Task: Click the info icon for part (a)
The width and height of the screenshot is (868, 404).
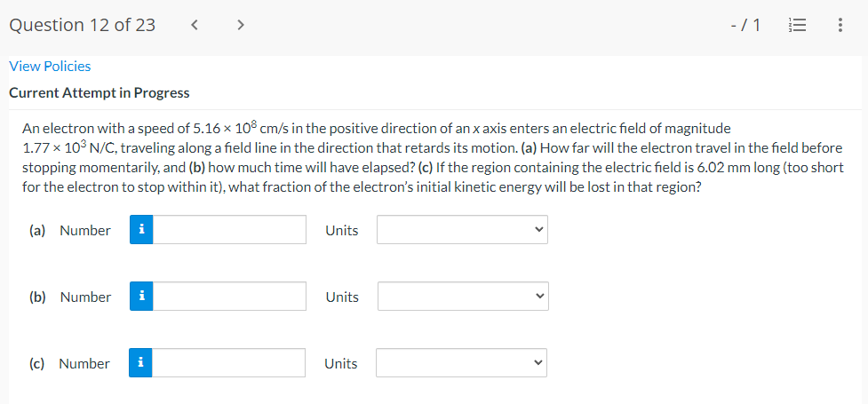Action: [x=141, y=230]
